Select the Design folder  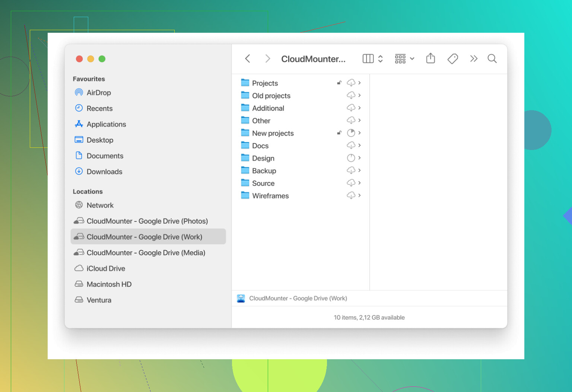pos(263,158)
